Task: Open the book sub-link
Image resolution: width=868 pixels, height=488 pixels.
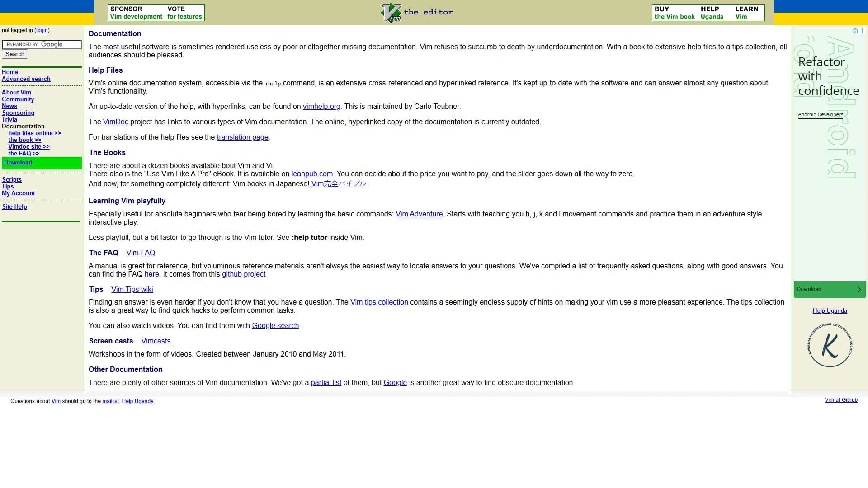Action: coord(24,140)
